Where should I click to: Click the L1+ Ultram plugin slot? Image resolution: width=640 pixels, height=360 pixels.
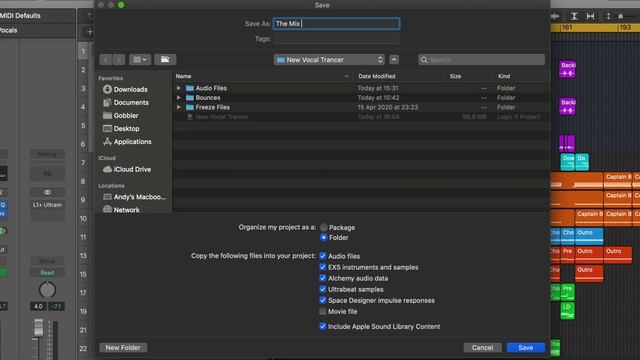coord(47,205)
